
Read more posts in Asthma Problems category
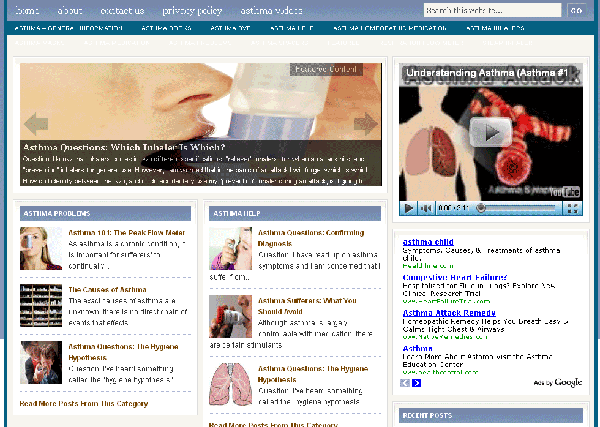pyautogui.click(x=84, y=404)
